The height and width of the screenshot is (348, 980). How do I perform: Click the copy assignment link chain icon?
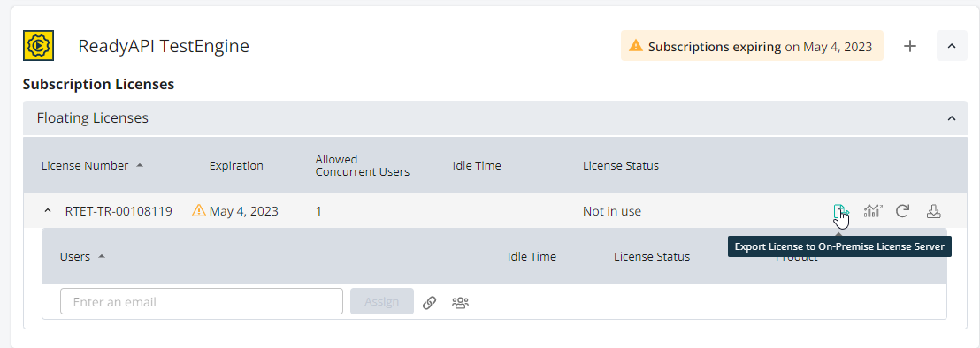[429, 302]
